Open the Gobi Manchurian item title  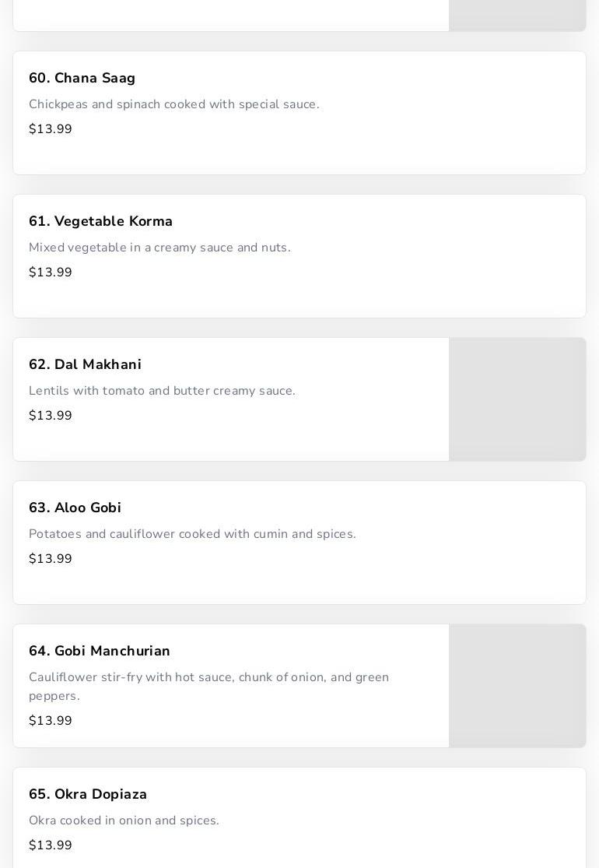click(99, 652)
